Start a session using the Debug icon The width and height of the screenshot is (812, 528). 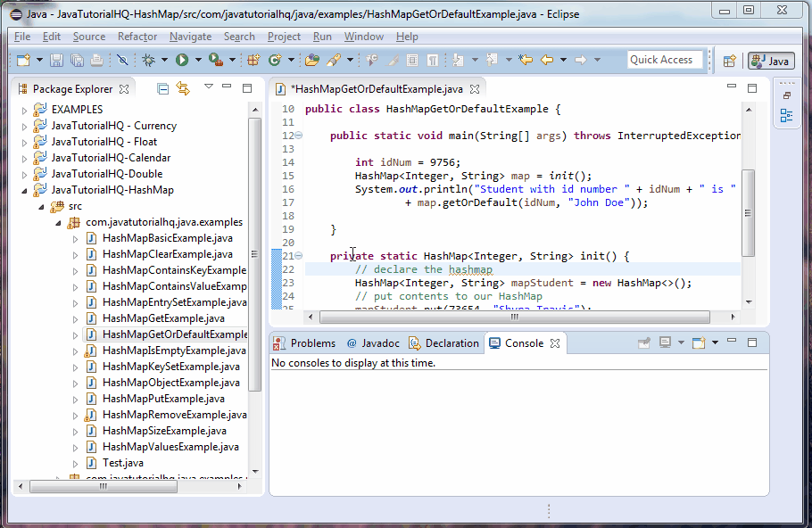tap(149, 62)
